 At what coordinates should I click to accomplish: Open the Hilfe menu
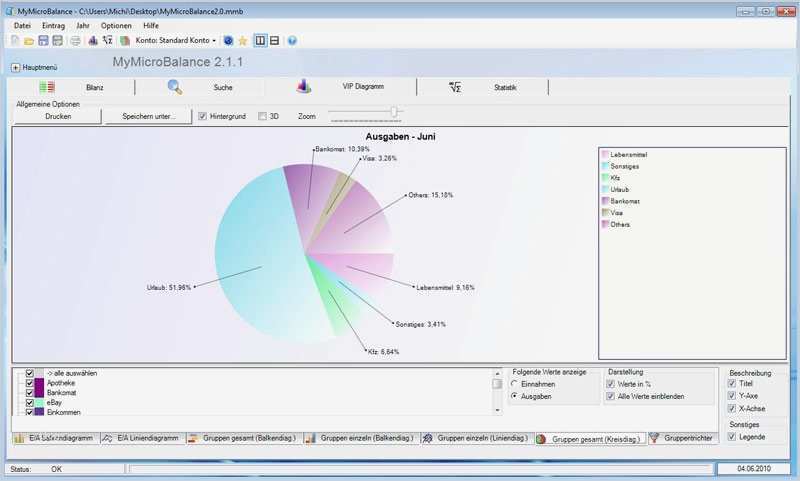coord(151,26)
